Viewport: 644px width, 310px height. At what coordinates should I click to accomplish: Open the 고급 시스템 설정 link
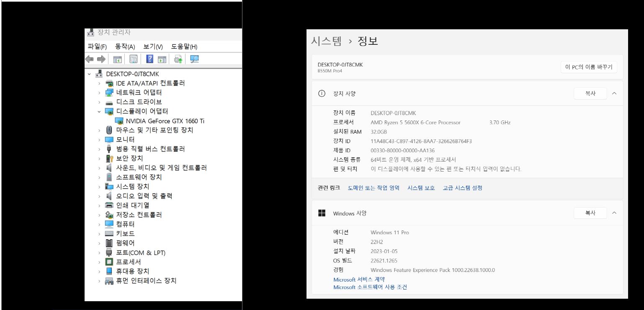463,188
